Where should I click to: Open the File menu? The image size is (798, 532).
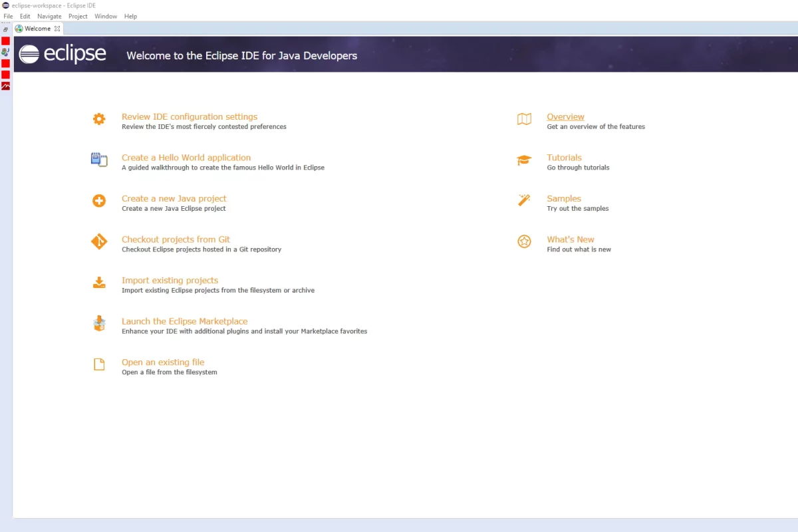click(8, 16)
